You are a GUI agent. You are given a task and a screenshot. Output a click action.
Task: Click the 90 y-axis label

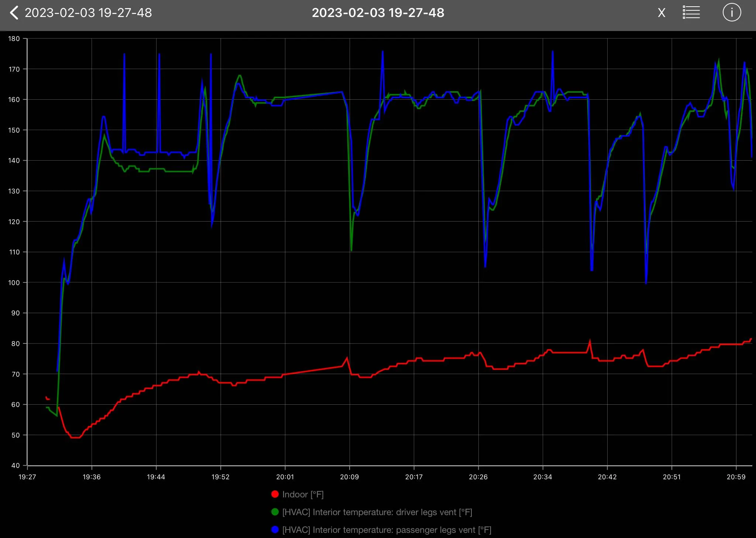pos(16,313)
